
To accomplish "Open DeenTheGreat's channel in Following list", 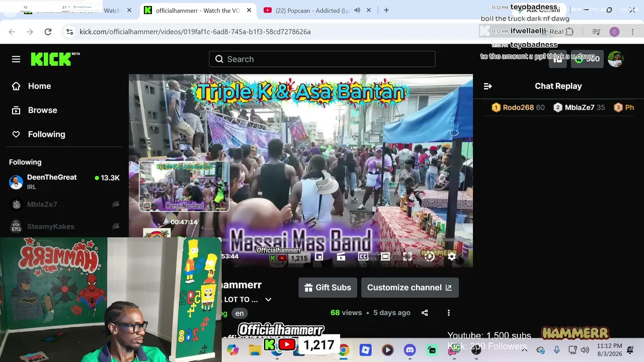I will pyautogui.click(x=64, y=182).
